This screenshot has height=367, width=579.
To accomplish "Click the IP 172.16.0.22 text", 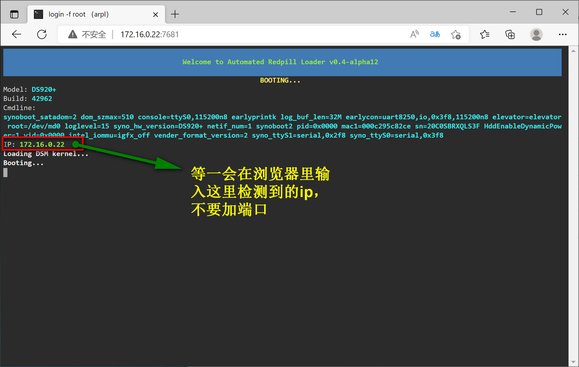I will (34, 144).
